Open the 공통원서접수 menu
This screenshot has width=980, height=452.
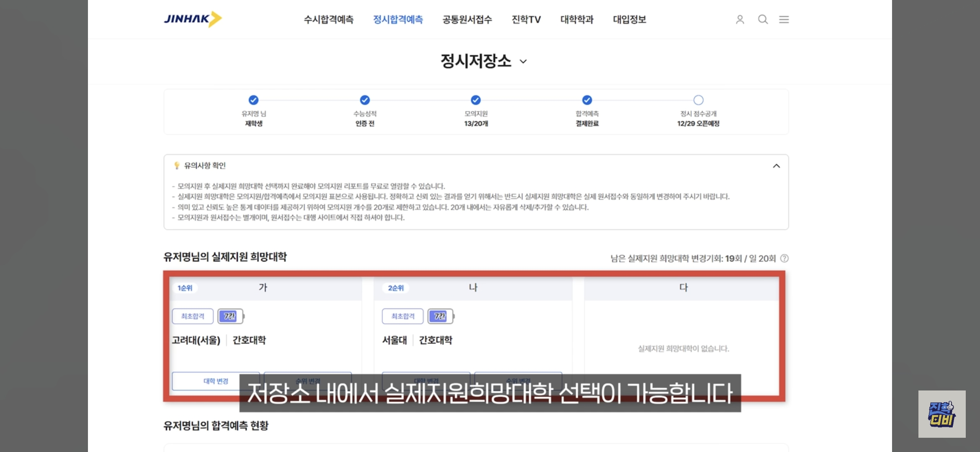coord(467,20)
